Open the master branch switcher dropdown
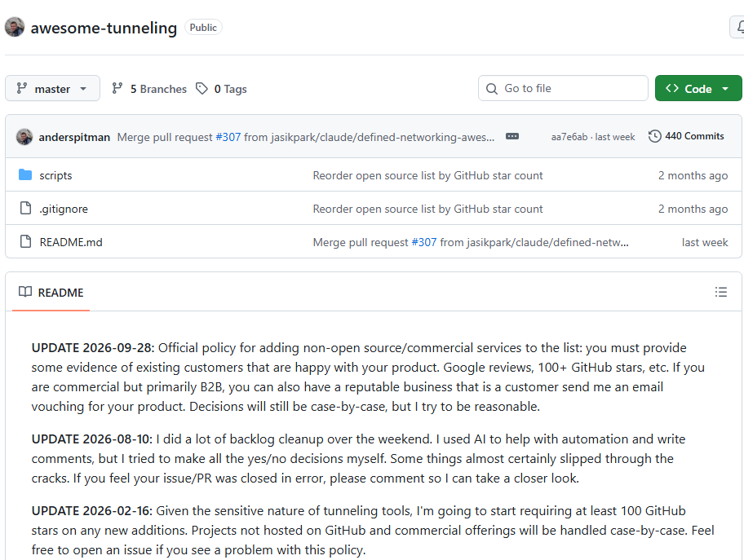The image size is (744, 560). coord(53,89)
